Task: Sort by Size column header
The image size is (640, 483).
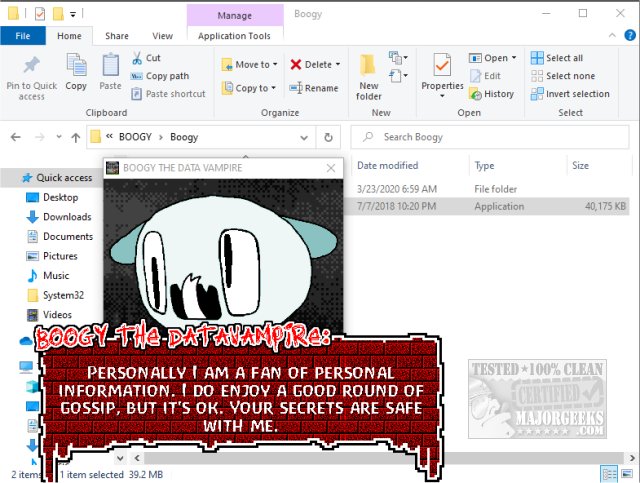Action: click(580, 165)
